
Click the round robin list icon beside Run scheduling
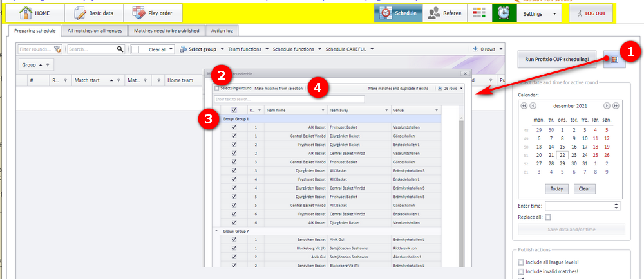(614, 59)
